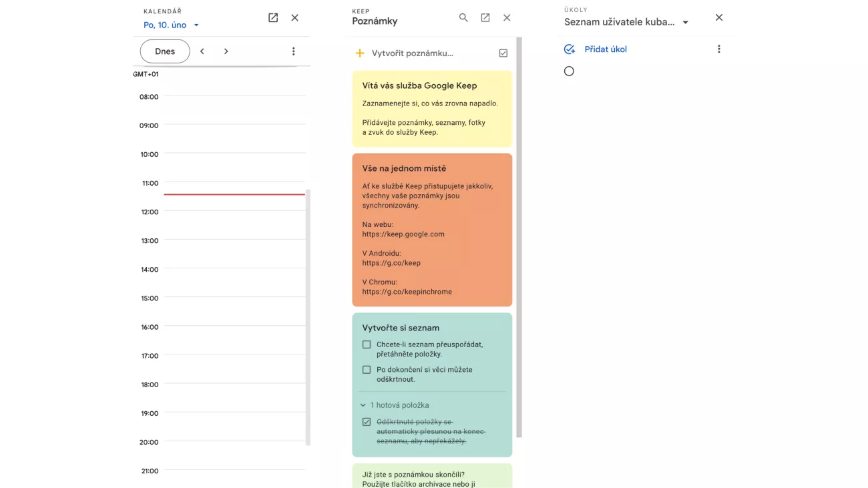This screenshot has height=488, width=868.
Task: Mark the empty task as complete
Action: click(x=569, y=71)
